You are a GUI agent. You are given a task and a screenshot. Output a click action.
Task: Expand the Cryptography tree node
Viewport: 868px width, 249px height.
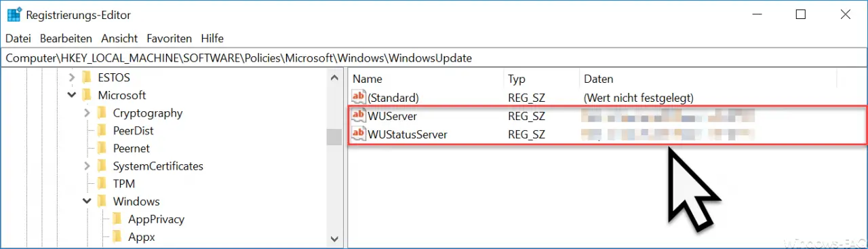tap(87, 113)
